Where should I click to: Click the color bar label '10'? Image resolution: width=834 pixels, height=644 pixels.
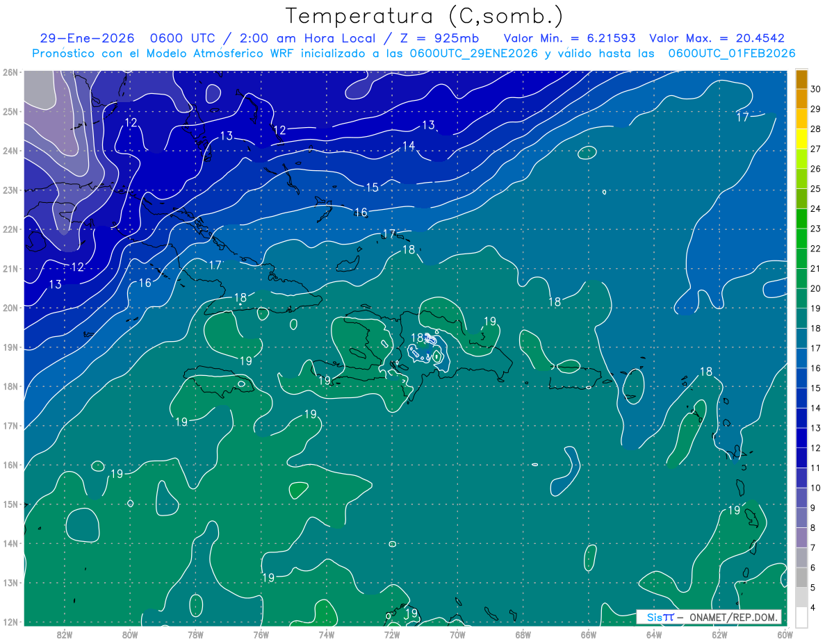(x=816, y=488)
